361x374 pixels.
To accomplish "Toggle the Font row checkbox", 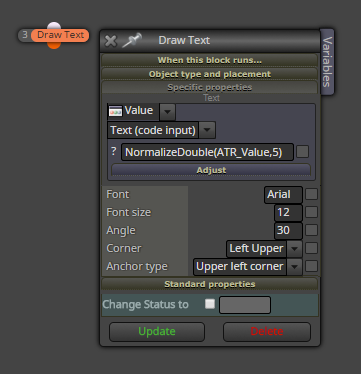I will tap(311, 194).
